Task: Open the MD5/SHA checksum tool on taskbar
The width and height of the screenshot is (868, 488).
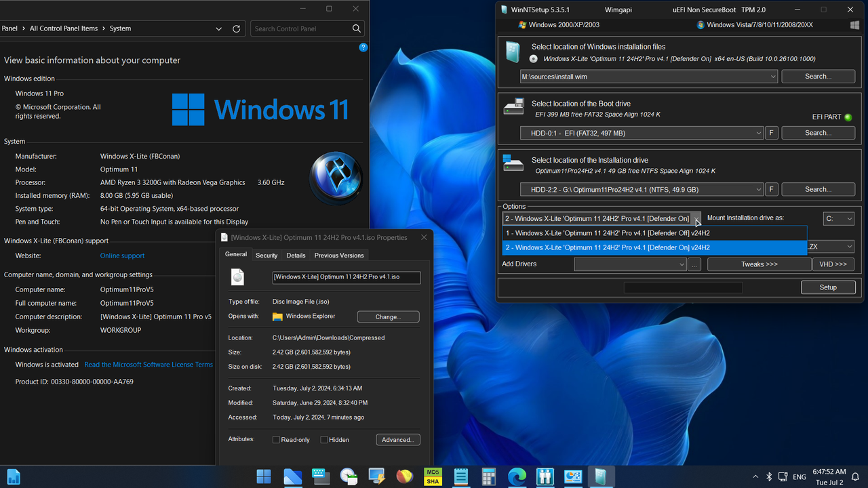Action: click(433, 476)
